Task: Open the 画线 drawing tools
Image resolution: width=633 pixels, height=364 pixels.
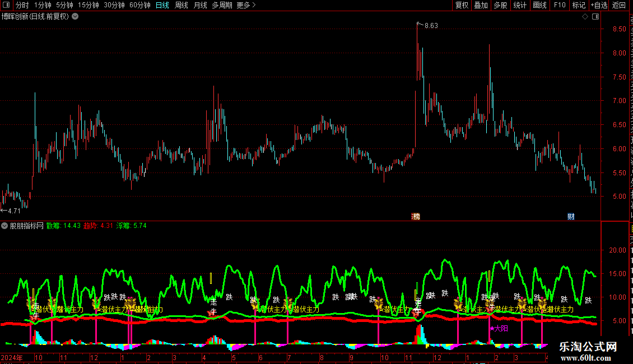Action: 539,5
